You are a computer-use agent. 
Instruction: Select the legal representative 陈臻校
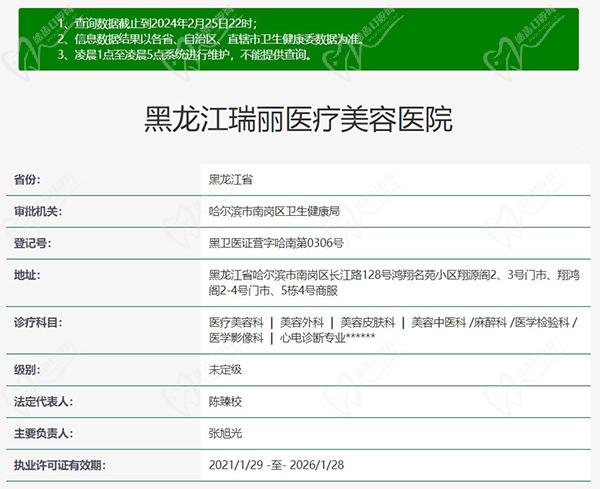pos(225,402)
